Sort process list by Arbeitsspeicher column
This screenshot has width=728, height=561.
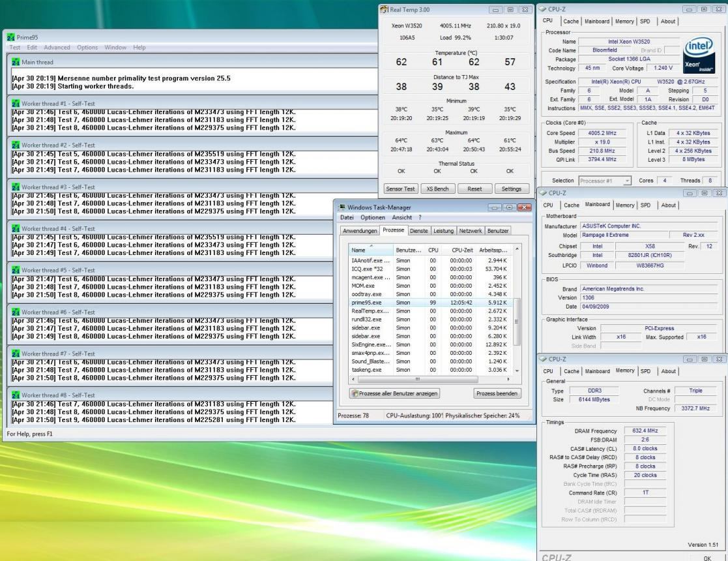point(493,250)
